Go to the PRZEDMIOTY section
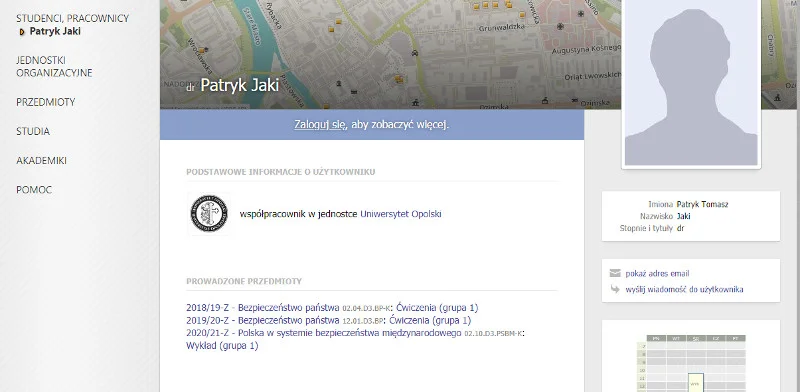 point(45,102)
